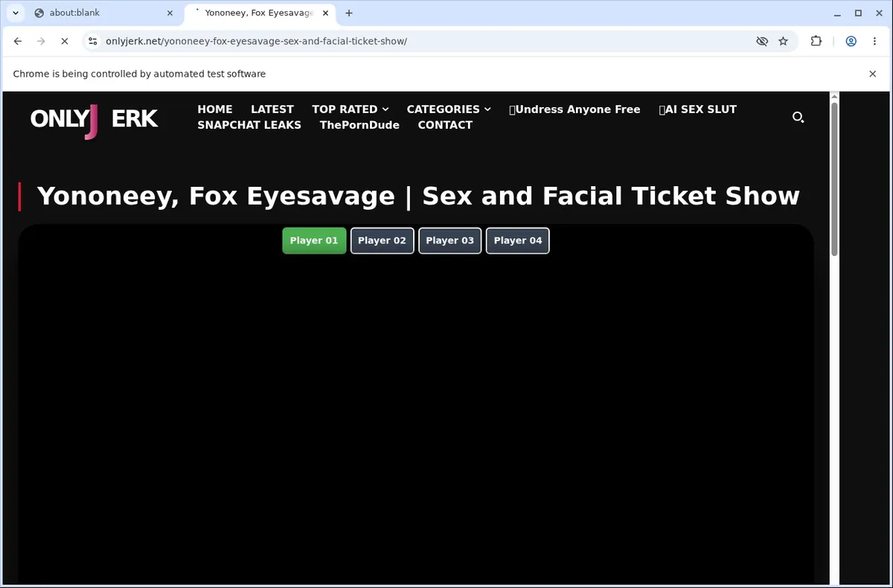This screenshot has height=588, width=893.
Task: Click the site logo in the header
Action: click(94, 120)
